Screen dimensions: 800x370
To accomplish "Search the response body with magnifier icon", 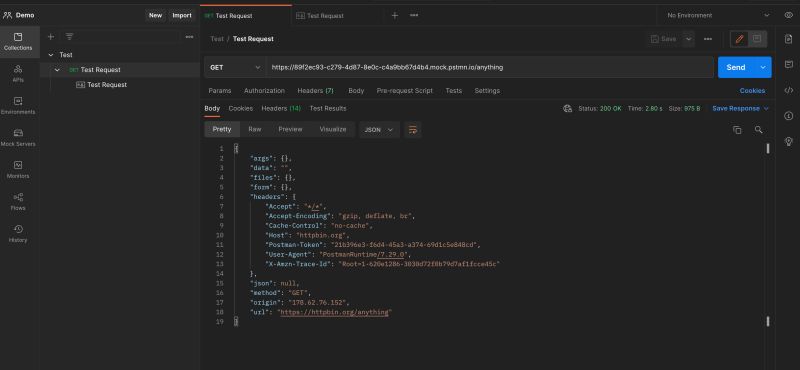I will 759,130.
